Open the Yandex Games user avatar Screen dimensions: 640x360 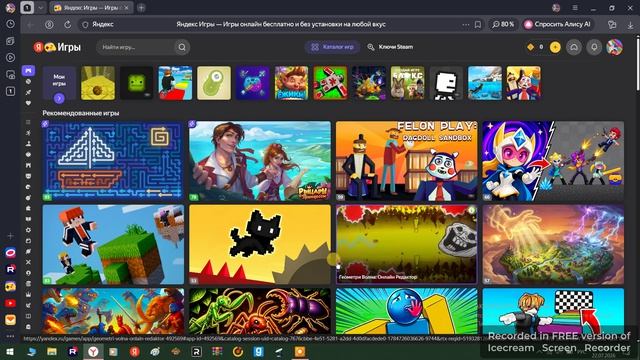[614, 47]
